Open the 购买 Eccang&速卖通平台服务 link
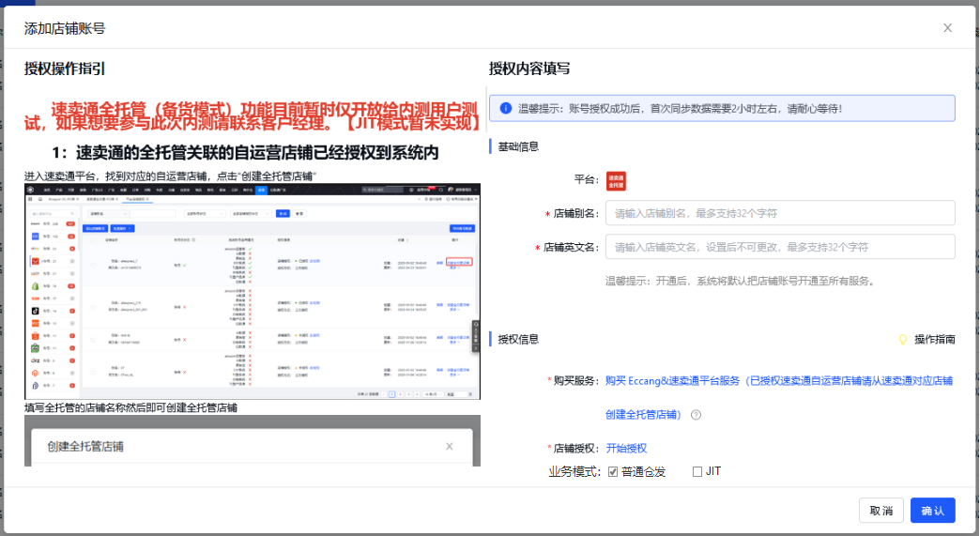The image size is (980, 536). [x=779, y=397]
